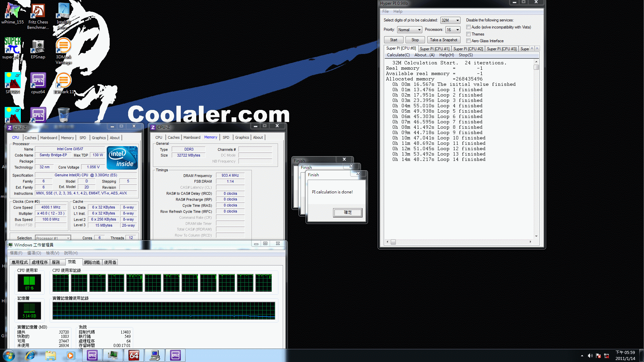Open the volume speaker tray icon
This screenshot has height=362, width=644.
click(x=590, y=356)
